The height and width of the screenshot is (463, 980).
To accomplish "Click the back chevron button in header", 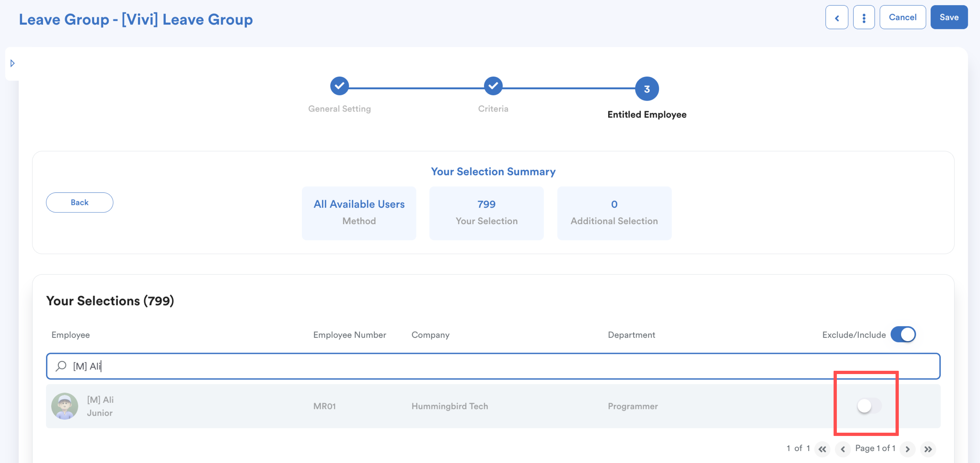I will [x=836, y=18].
